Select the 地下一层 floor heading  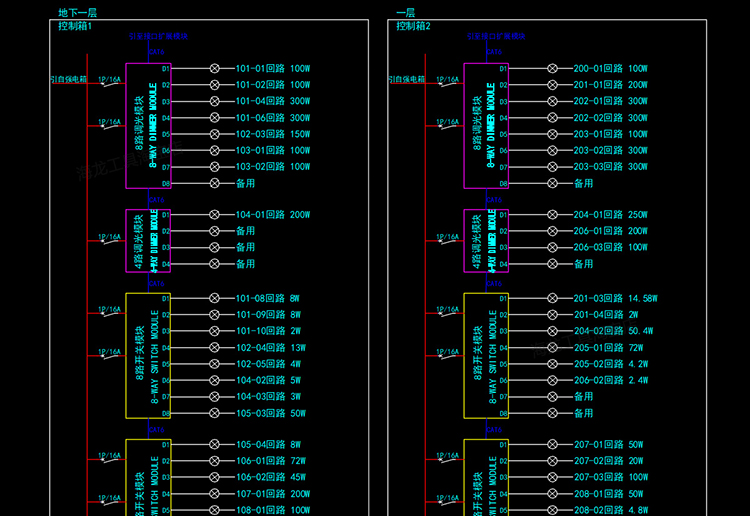pyautogui.click(x=78, y=13)
